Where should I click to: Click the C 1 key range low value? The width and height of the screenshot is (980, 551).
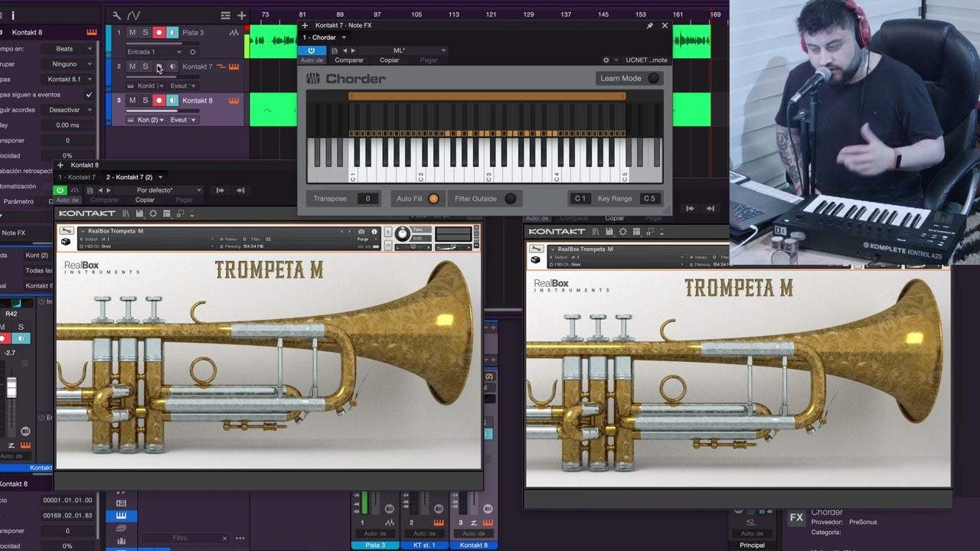[x=580, y=199]
